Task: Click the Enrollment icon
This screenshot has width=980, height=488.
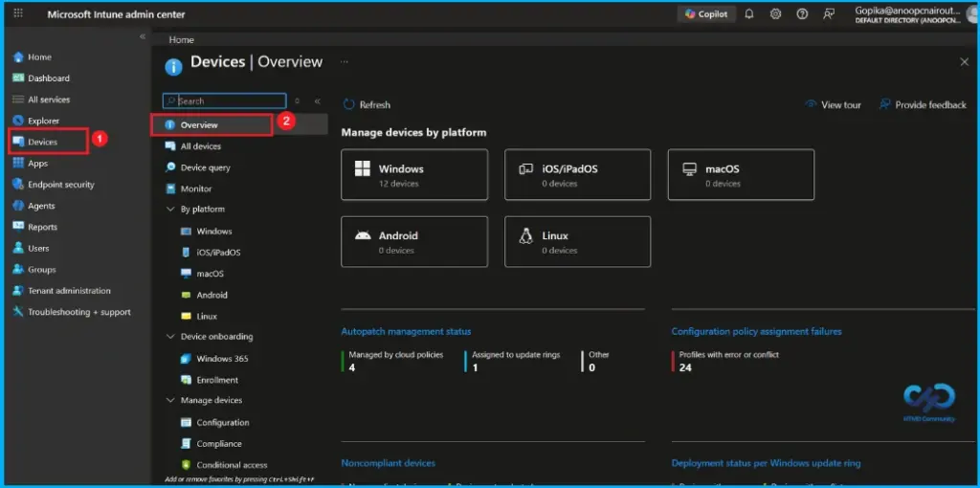Action: 186,380
